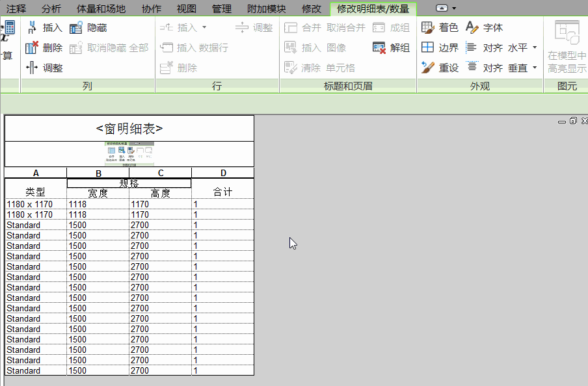Select the 规格 grouped header cell
Screen dimensions: 588x386
pyautogui.click(x=129, y=183)
